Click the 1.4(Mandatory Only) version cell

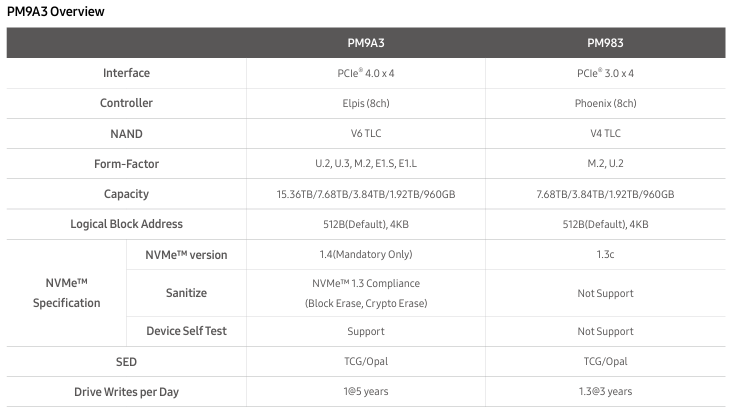[x=366, y=254]
